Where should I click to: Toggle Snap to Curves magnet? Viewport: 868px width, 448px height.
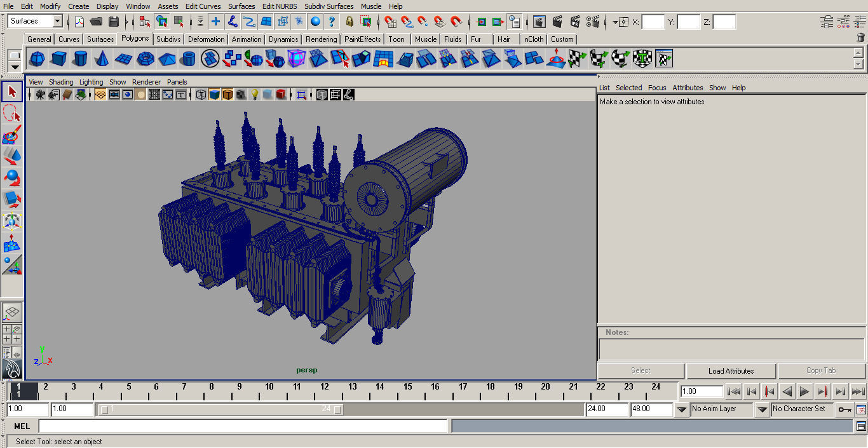[407, 22]
